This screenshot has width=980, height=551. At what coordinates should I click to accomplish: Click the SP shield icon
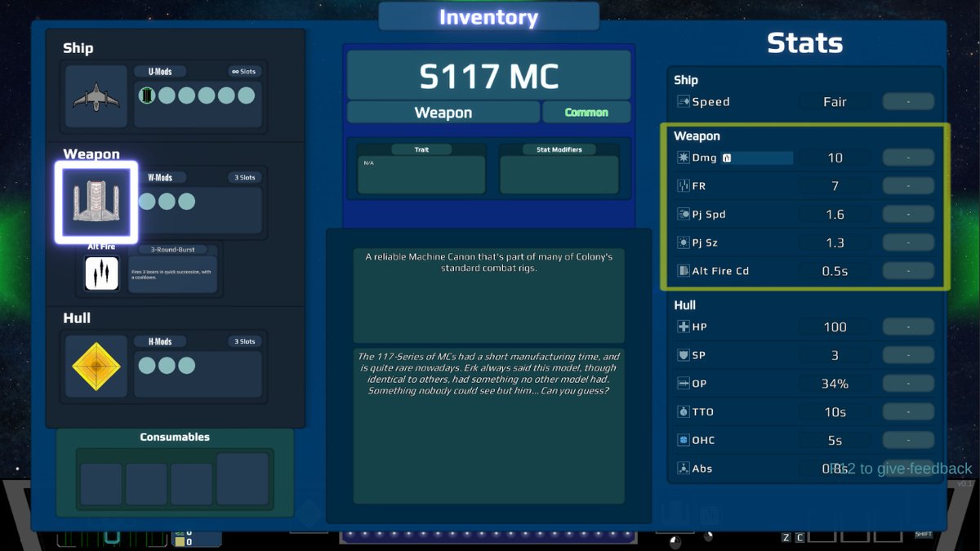[x=684, y=355]
